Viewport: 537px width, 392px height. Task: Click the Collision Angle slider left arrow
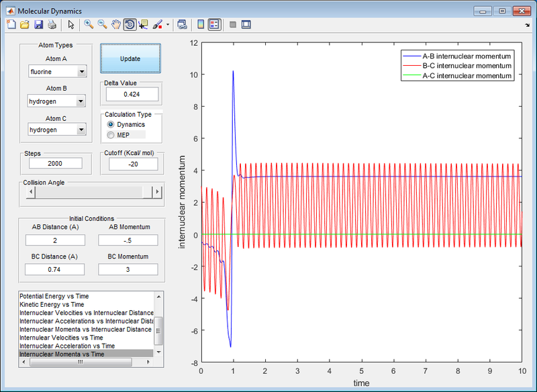(x=31, y=192)
